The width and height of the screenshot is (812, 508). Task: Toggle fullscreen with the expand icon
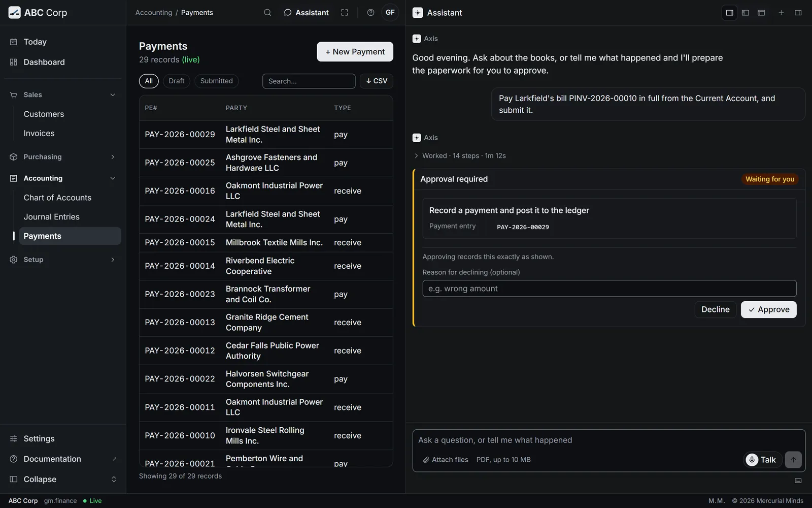[345, 13]
